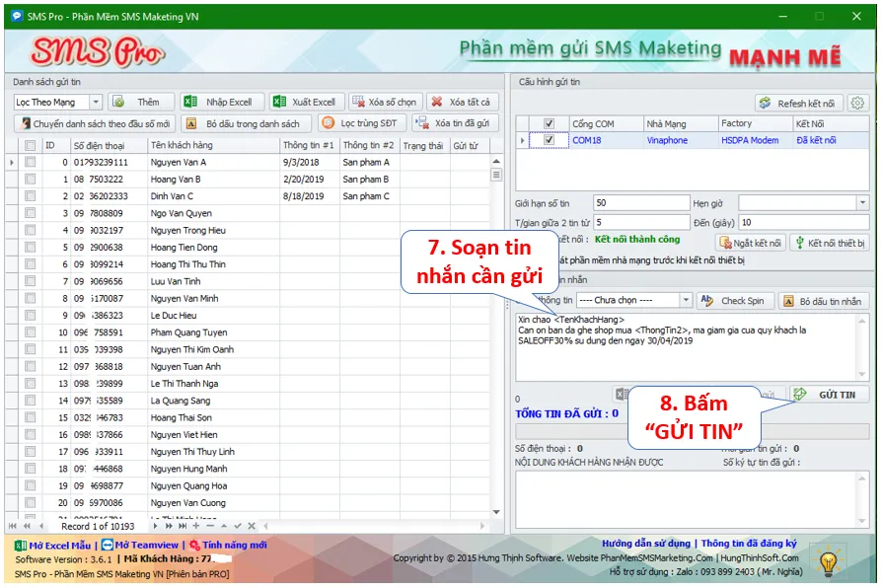Click the Kết nối thiết bị button
Screen dimensions: 882x588
tap(830, 240)
